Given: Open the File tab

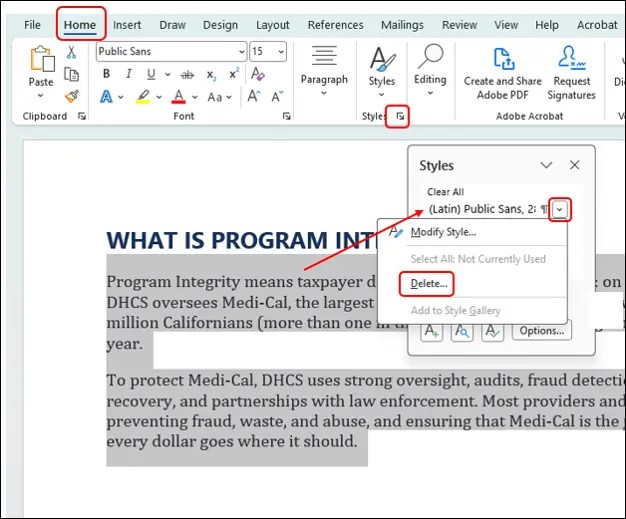Looking at the screenshot, I should click(32, 25).
